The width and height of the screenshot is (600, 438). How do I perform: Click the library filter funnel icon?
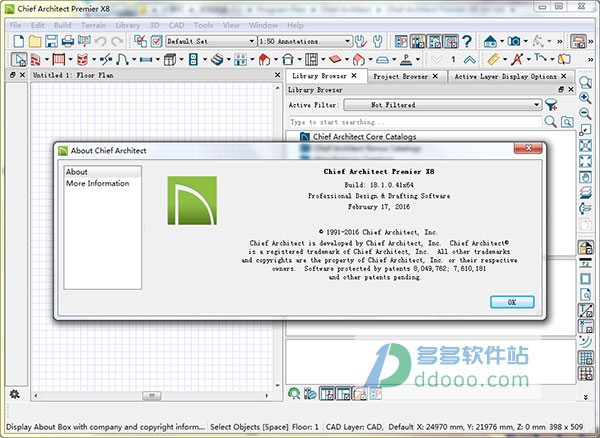(551, 105)
